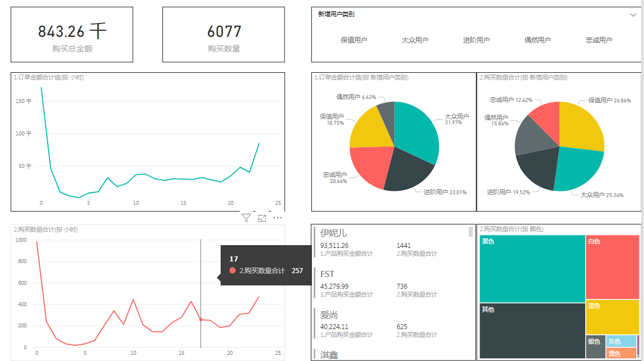Image resolution: width=644 pixels, height=361 pixels.
Task: Click the 保值用户 18.75% pie label
Action: coord(332,120)
